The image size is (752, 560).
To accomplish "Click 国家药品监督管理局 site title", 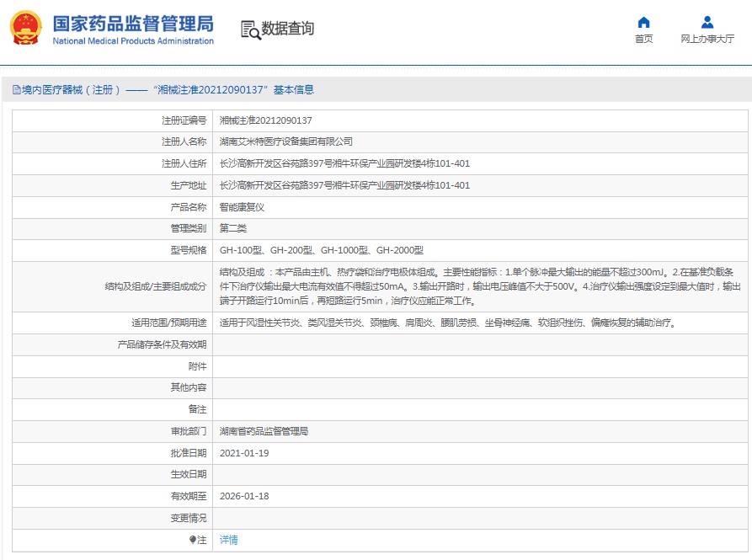I will coord(133,24).
